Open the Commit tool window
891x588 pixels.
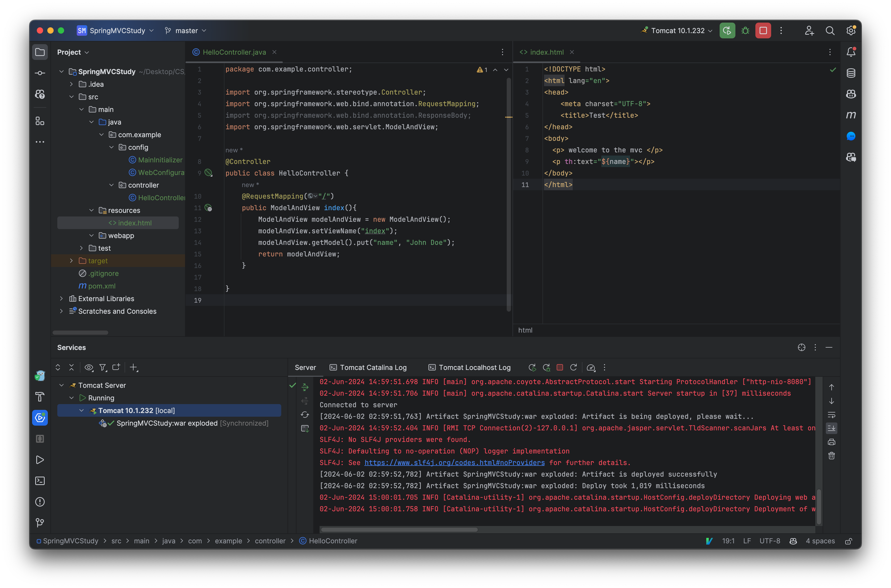(x=40, y=73)
